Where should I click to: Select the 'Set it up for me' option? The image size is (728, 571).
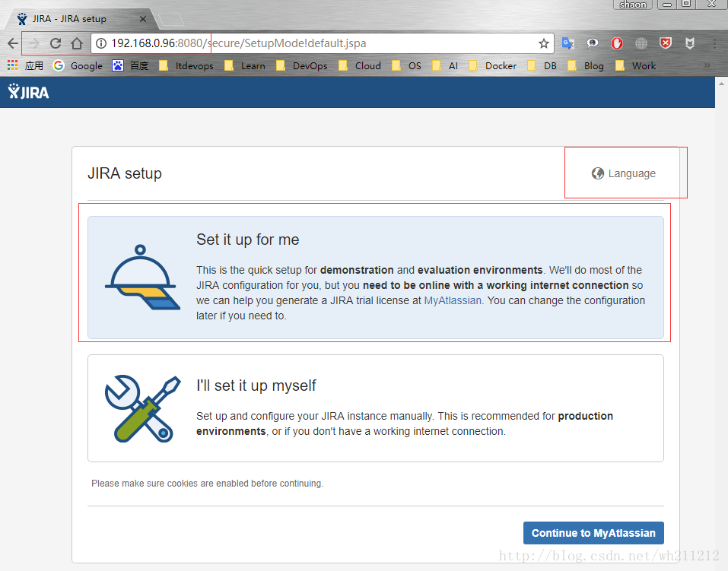pos(376,278)
